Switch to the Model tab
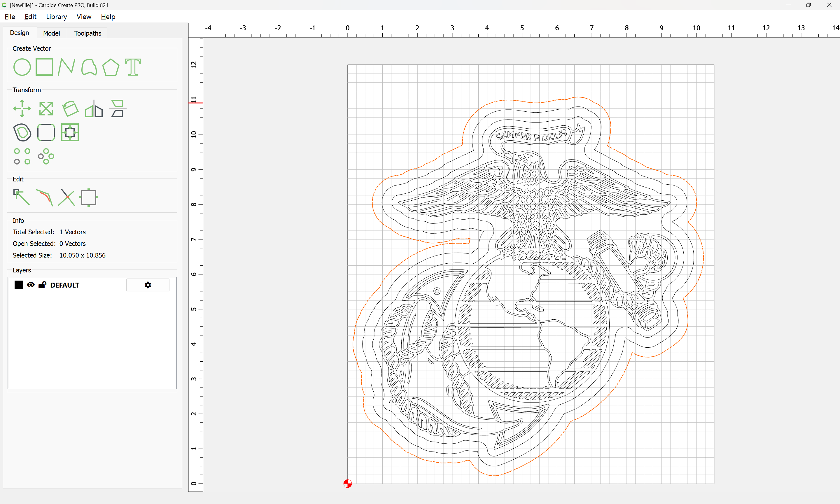This screenshot has width=840, height=504. coord(52,33)
